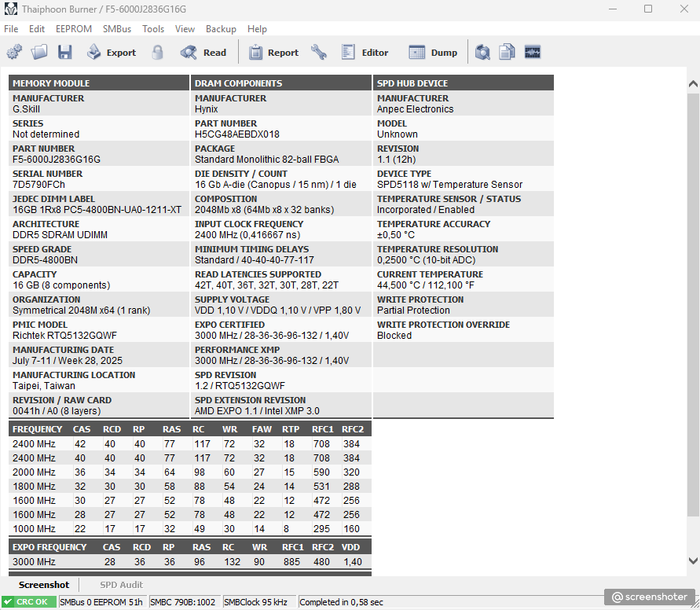Click the 16 Gb A-die density value

coord(276,185)
